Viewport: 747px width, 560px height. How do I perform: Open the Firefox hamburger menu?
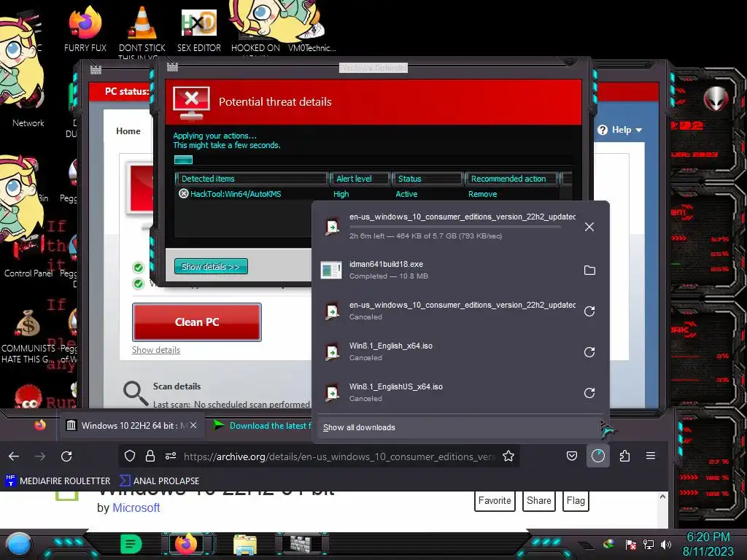[x=650, y=456]
